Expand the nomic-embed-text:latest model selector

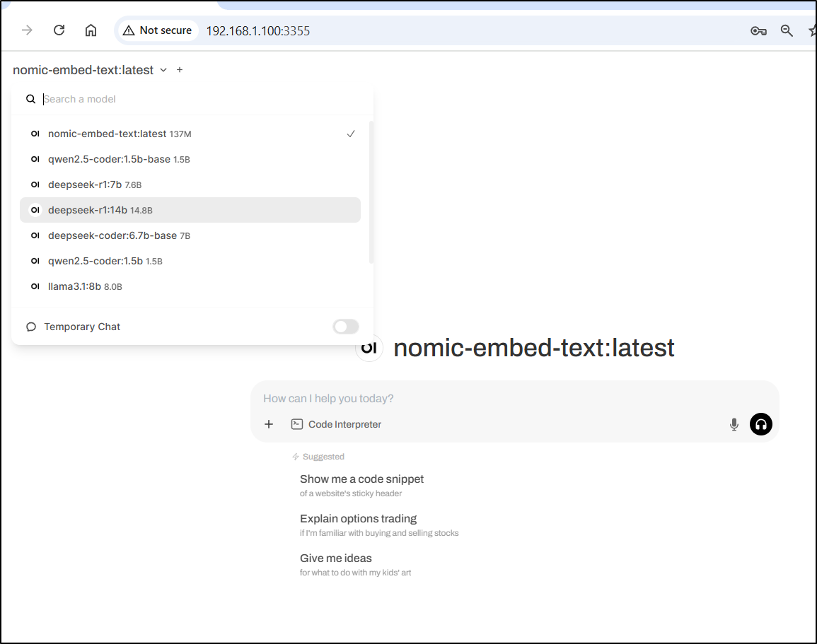click(90, 70)
